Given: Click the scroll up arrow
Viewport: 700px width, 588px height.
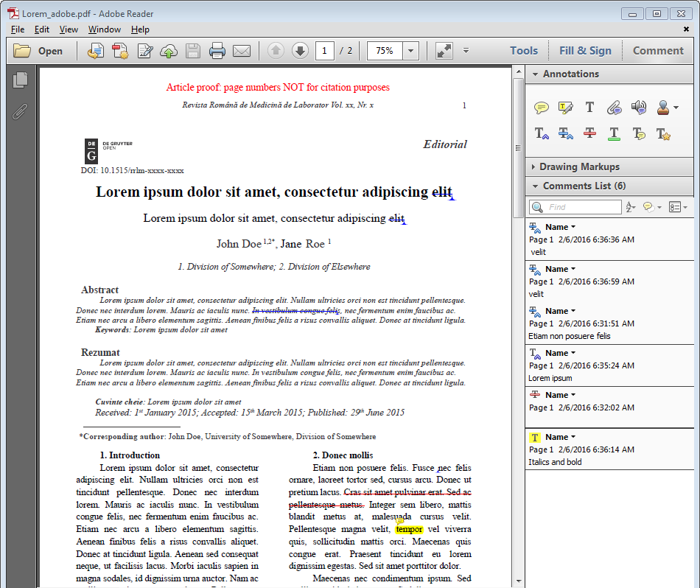Looking at the screenshot, I should tap(518, 71).
